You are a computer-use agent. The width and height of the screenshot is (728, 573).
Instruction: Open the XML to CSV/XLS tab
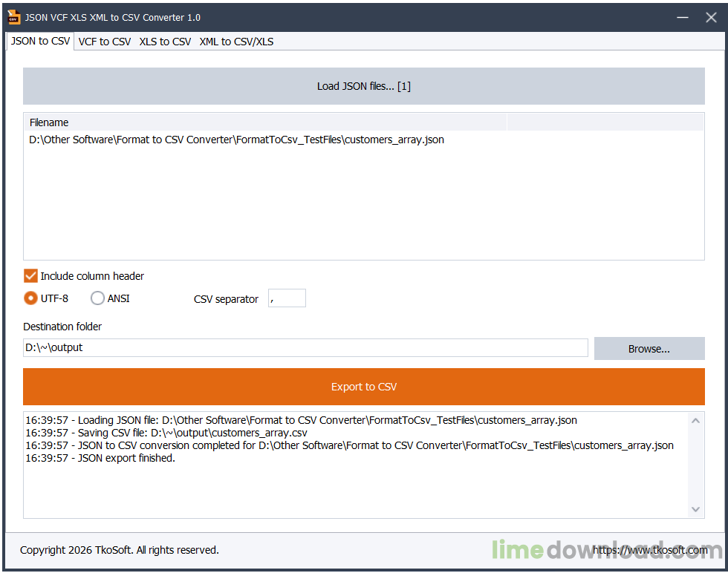coord(236,42)
